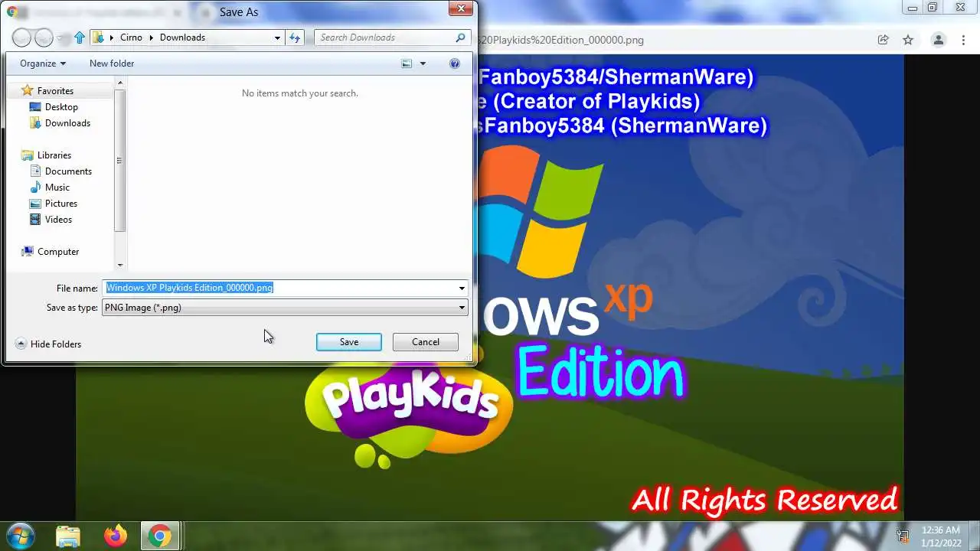This screenshot has width=980, height=551.
Task: Select 'Cirno' in the address path
Action: point(131,37)
